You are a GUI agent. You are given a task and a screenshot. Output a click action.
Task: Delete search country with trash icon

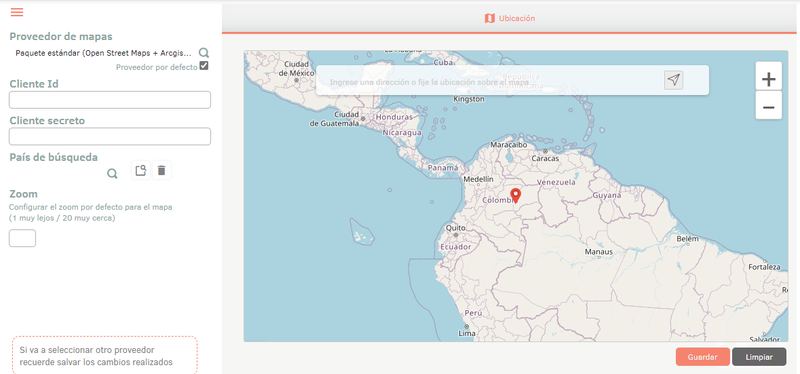pos(162,170)
